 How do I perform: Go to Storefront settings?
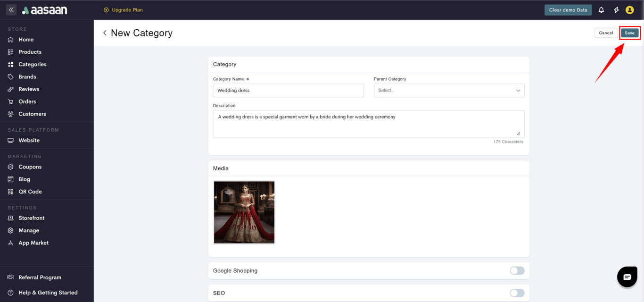point(31,218)
